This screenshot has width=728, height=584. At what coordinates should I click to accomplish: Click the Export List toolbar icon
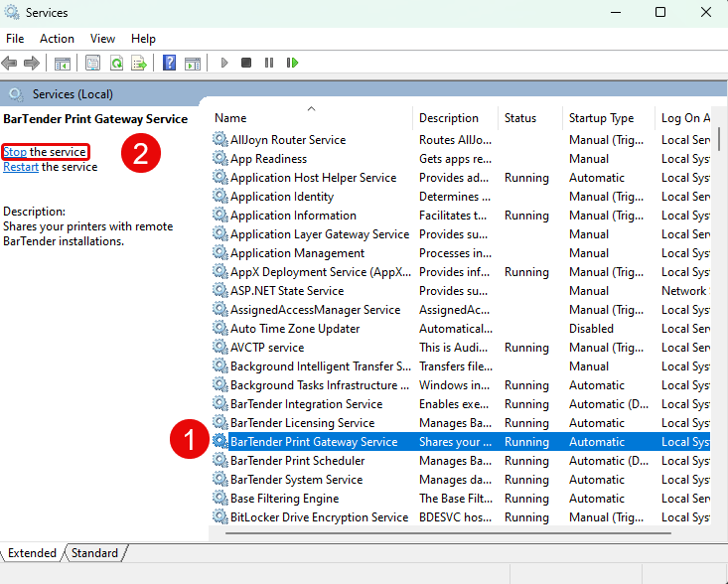point(139,63)
